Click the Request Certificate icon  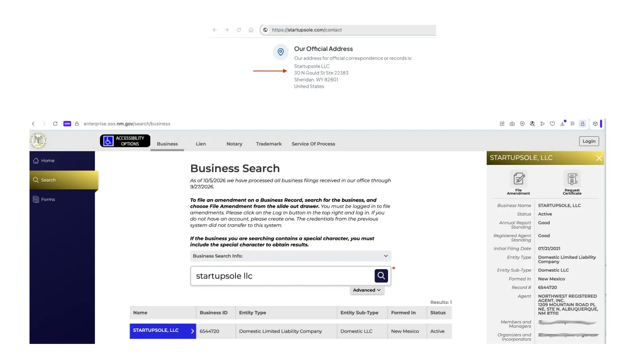[x=572, y=179]
